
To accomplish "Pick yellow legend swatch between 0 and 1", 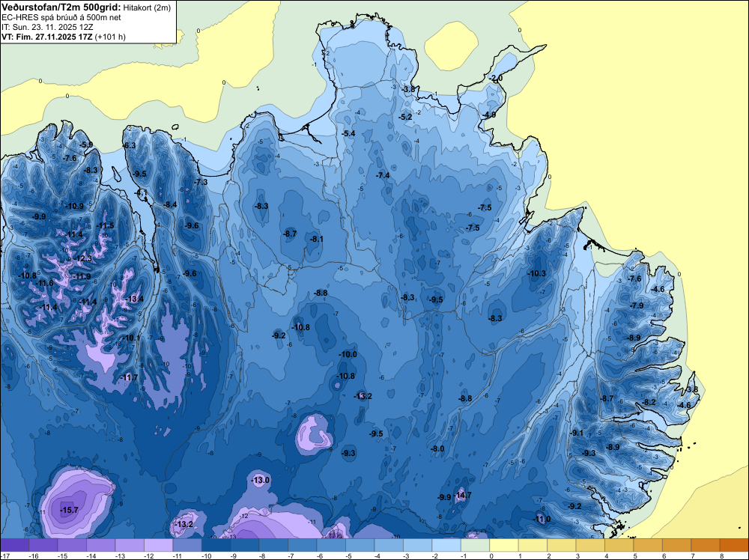I will [504, 545].
